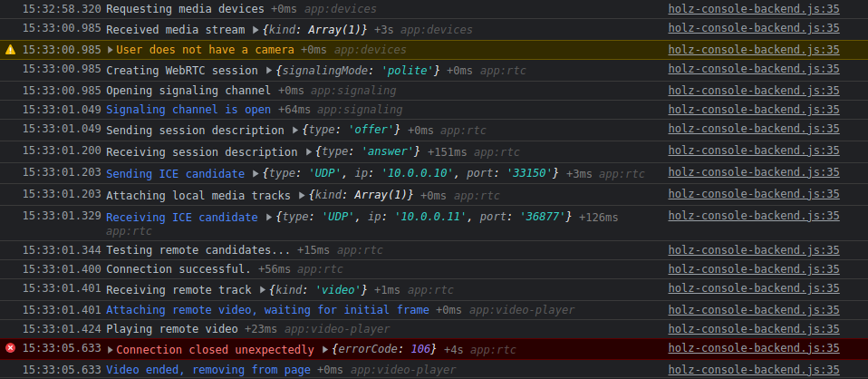Expand the 'Connection closed unexpectedly' error trace
Viewport: 868px width, 379px height.
(111, 350)
